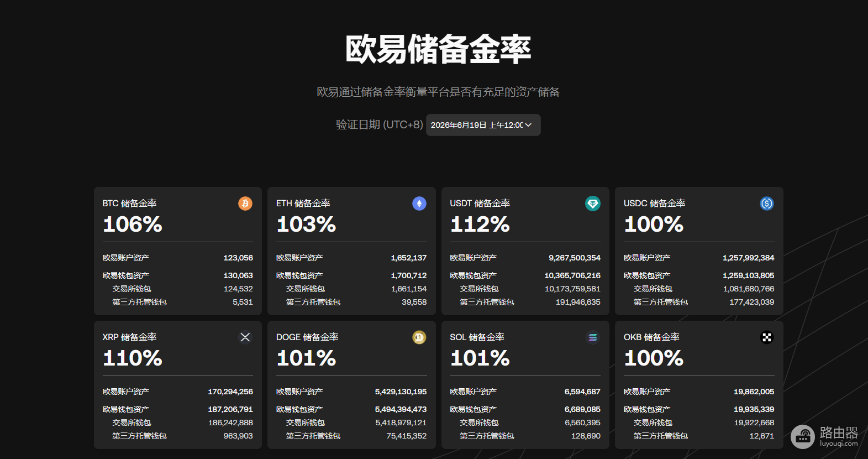Click DOGE exchange wallet value 5,418,979,121
This screenshot has height=459, width=868.
pos(401,423)
